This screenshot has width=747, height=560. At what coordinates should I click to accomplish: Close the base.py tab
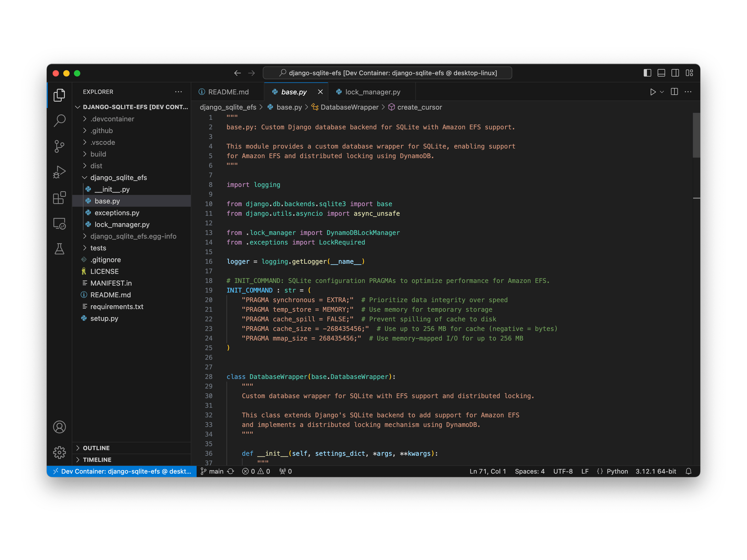coord(320,92)
